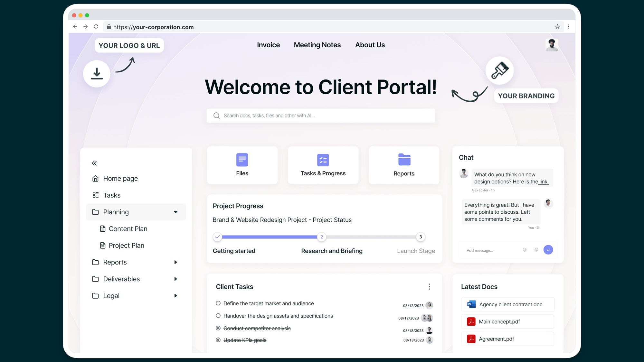Image resolution: width=644 pixels, height=362 pixels.
Task: Open the emoji picker in chat input
Action: 536,250
